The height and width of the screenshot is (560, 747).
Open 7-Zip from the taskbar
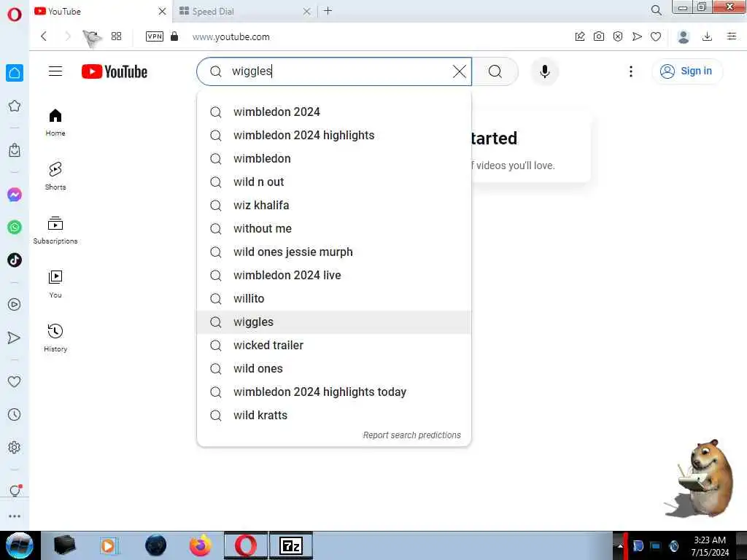point(290,545)
